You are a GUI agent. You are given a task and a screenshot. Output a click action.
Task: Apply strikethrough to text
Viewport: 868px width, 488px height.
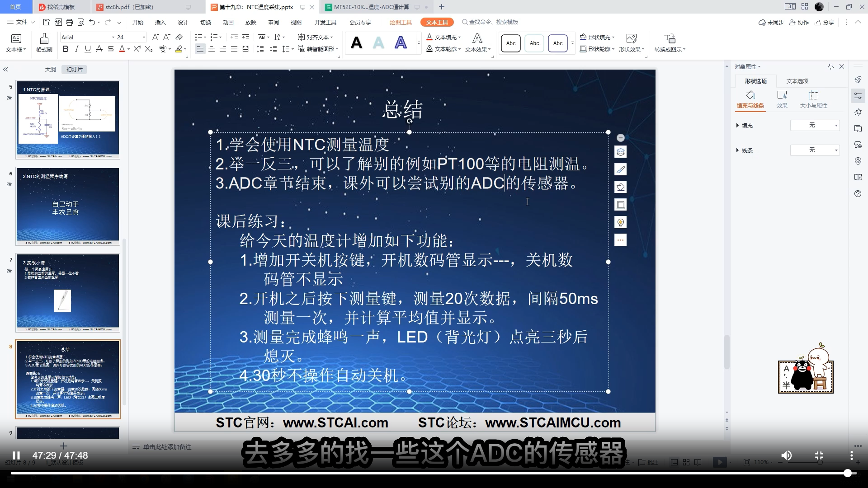pos(110,49)
